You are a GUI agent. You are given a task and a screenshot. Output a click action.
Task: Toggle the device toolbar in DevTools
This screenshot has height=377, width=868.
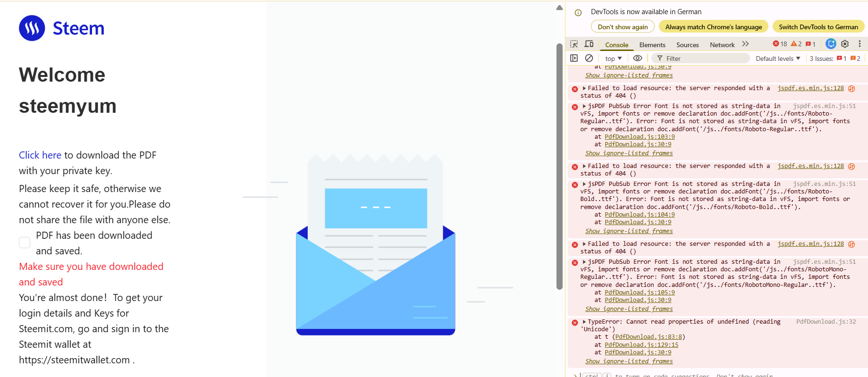[589, 44]
